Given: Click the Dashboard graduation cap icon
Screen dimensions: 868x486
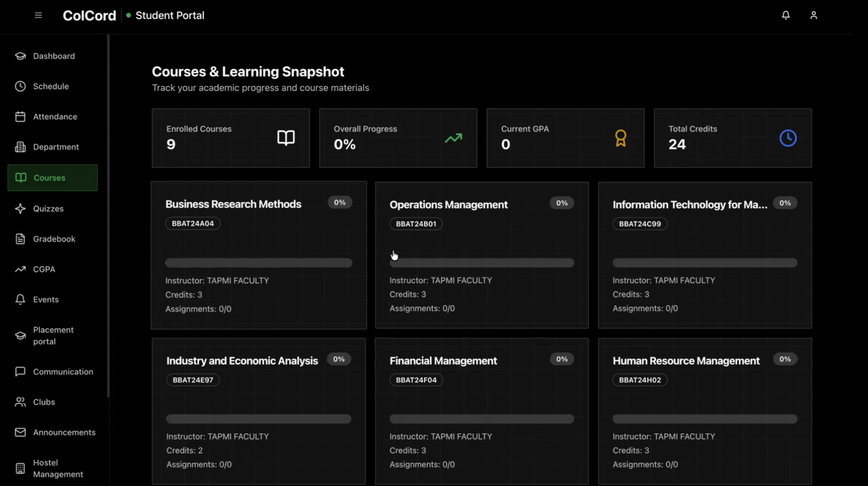Looking at the screenshot, I should 20,56.
